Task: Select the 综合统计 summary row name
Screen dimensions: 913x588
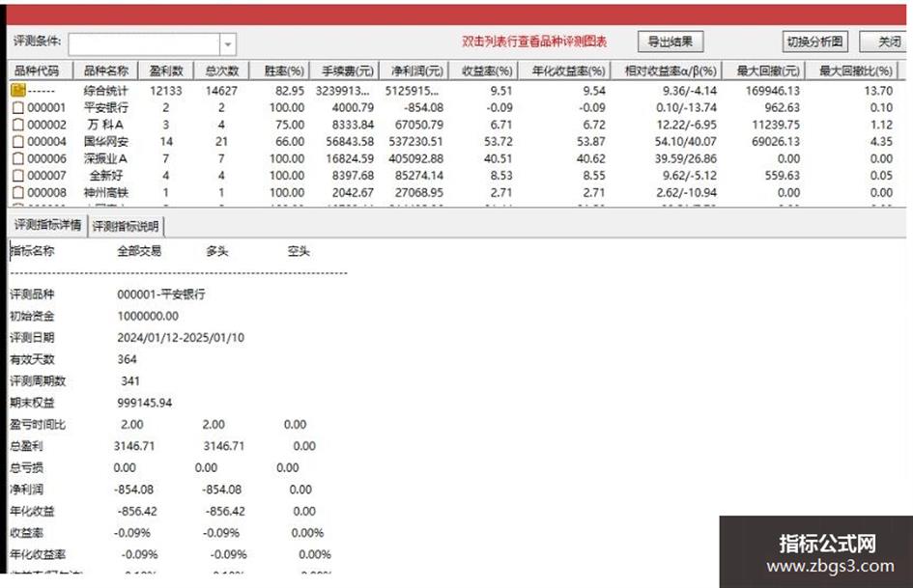Action: click(105, 91)
